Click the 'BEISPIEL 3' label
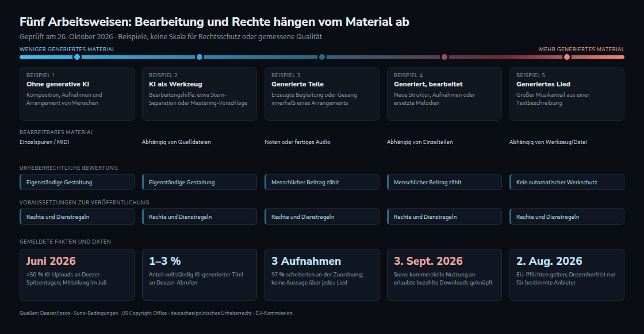Screen dimensions: 644x334 pyautogui.click(x=285, y=75)
